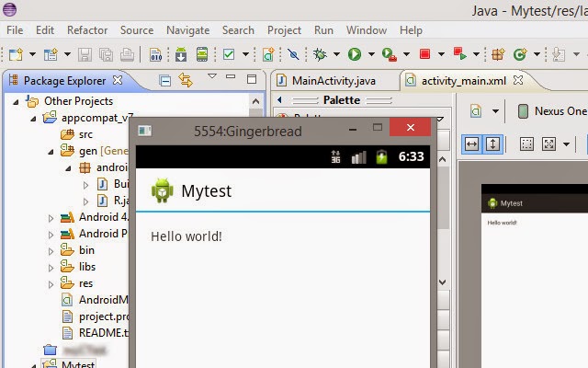Viewport: 588px width, 368px height.
Task: Collapse the Palette with left arrow
Action: pyautogui.click(x=279, y=100)
